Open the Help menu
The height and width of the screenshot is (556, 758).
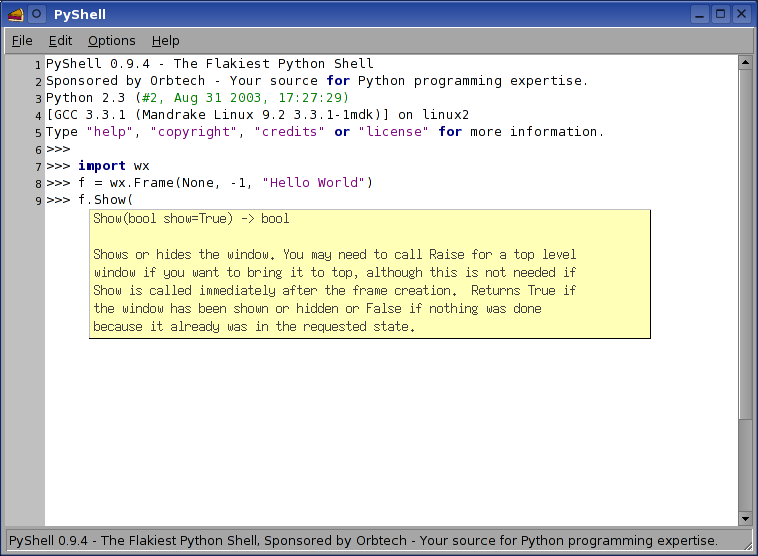(x=166, y=41)
